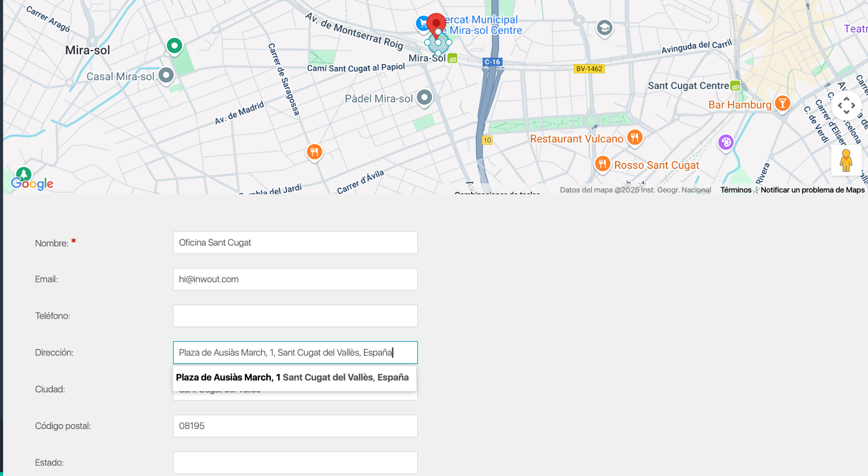This screenshot has width=868, height=476.
Task: Click inside the Dirección address field
Action: click(295, 352)
